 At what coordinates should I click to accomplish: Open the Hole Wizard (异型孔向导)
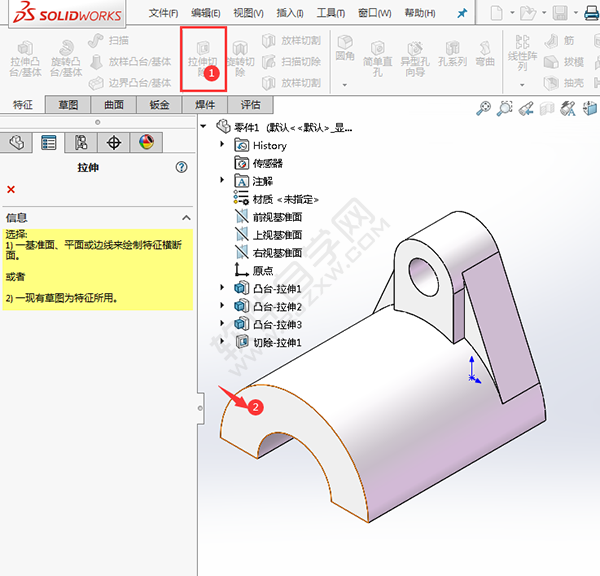pos(415,59)
